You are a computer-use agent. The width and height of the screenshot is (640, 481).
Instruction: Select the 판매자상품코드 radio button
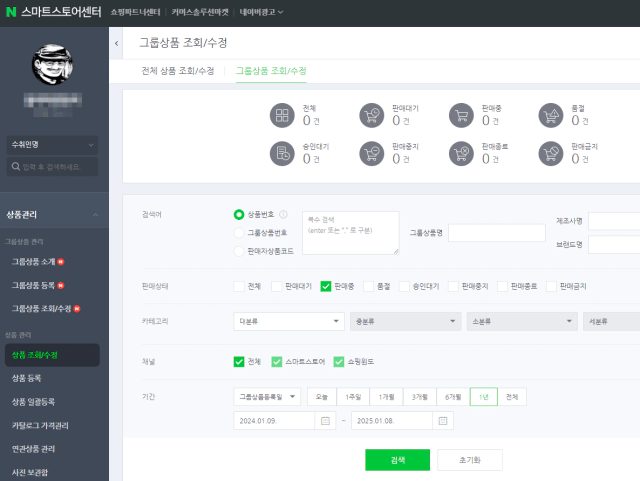tap(239, 251)
